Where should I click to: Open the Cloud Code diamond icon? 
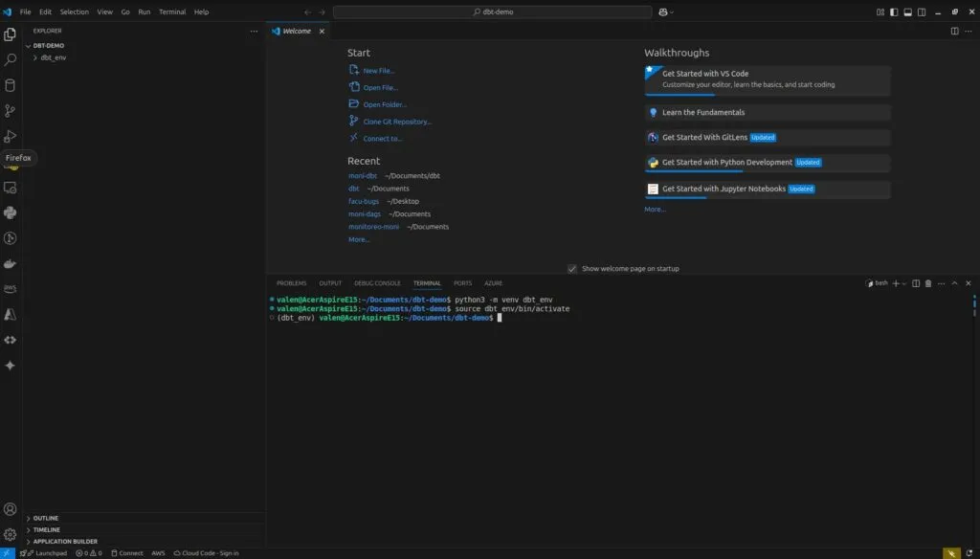click(x=10, y=340)
